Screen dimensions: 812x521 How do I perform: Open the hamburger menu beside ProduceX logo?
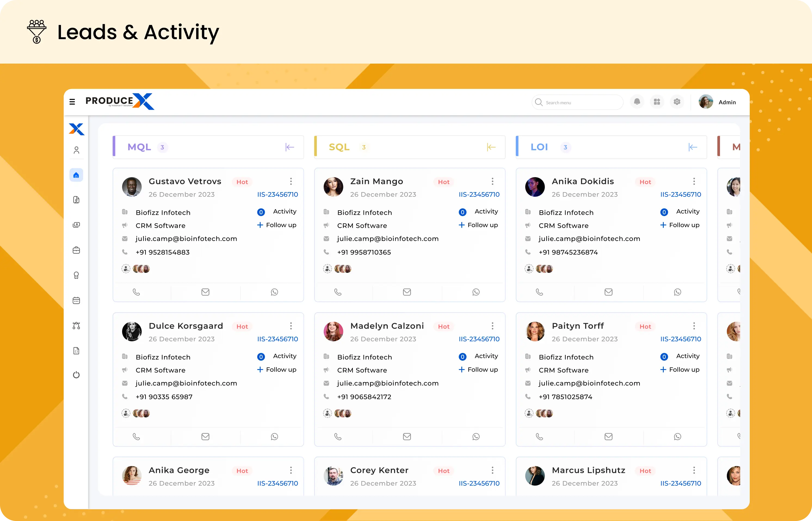coord(72,101)
